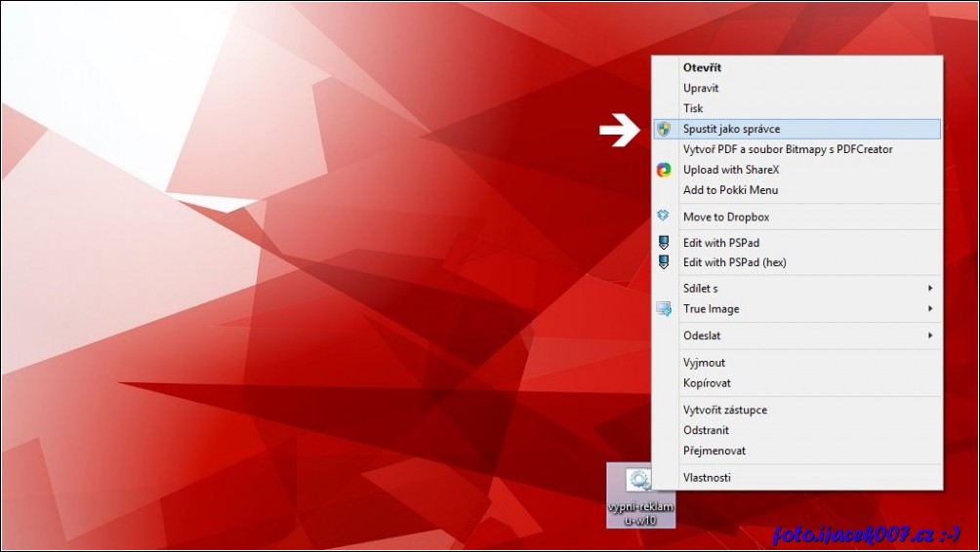Choose Tisk to print the file
The width and height of the screenshot is (980, 552).
pos(693,108)
